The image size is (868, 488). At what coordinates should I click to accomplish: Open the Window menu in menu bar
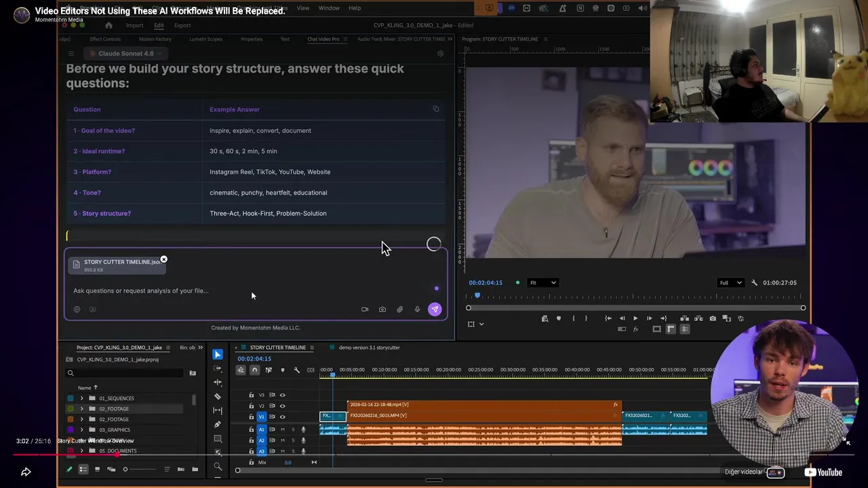[329, 8]
